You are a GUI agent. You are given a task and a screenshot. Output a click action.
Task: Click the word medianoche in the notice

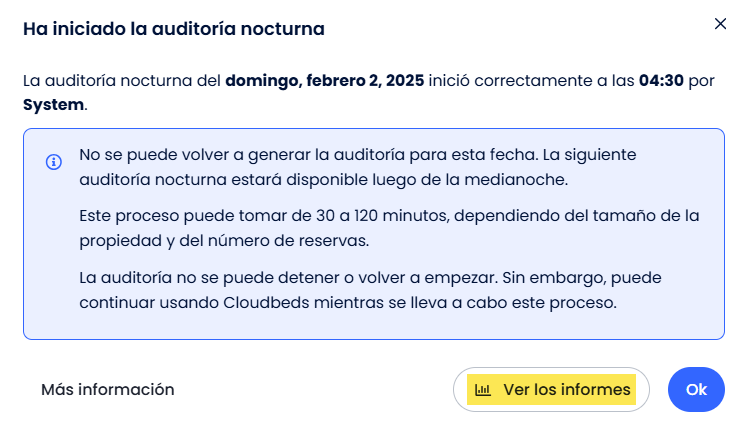click(516, 180)
